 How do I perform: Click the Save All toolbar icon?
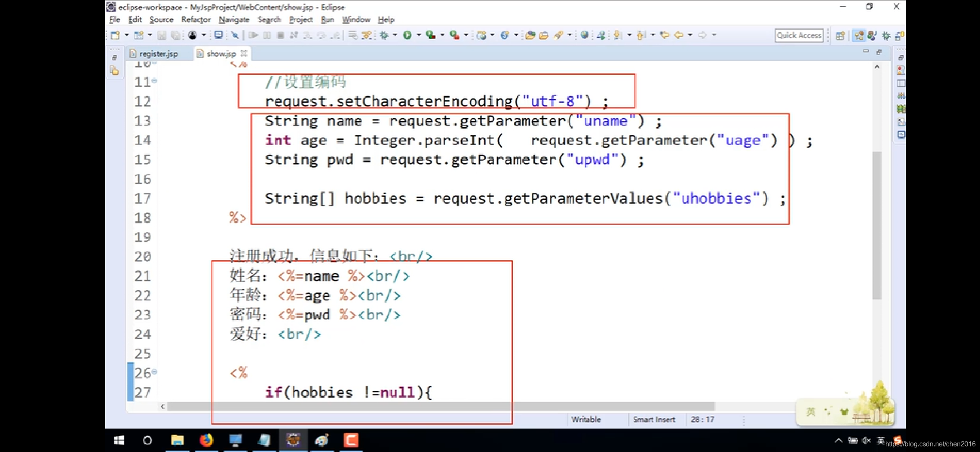[175, 36]
